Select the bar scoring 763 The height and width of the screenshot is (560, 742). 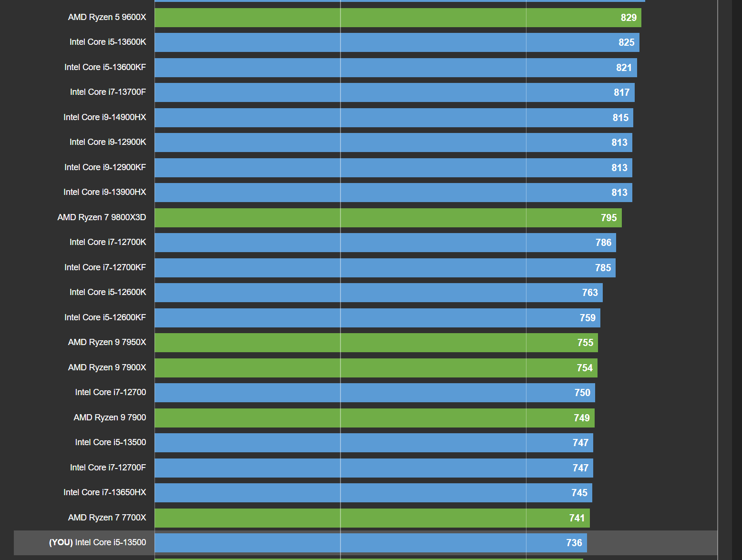pyautogui.click(x=379, y=293)
